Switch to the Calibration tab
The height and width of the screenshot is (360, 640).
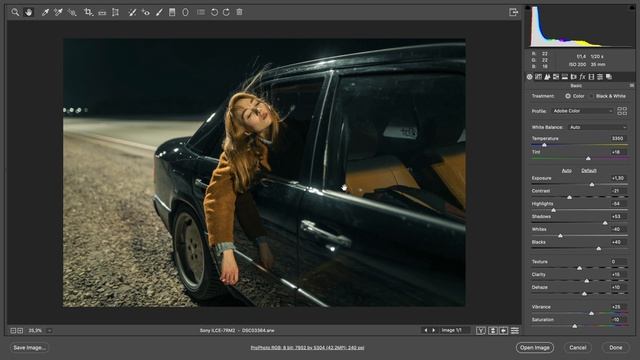(x=591, y=77)
